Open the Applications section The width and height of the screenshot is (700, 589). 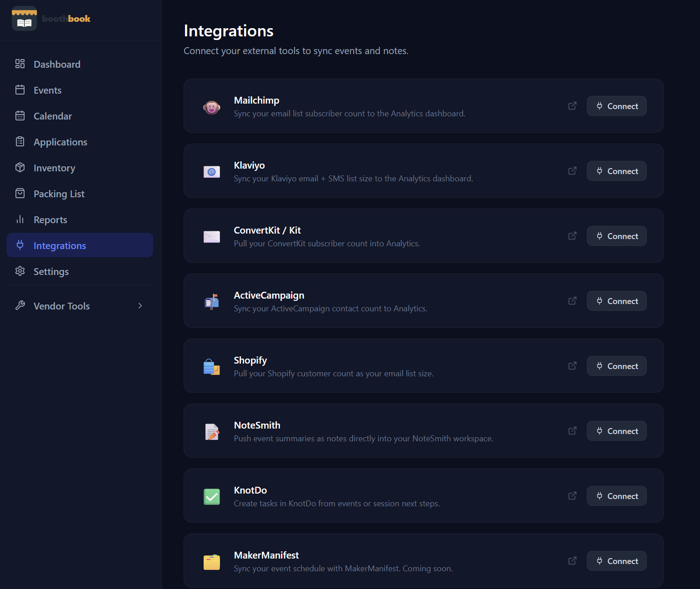point(80,142)
